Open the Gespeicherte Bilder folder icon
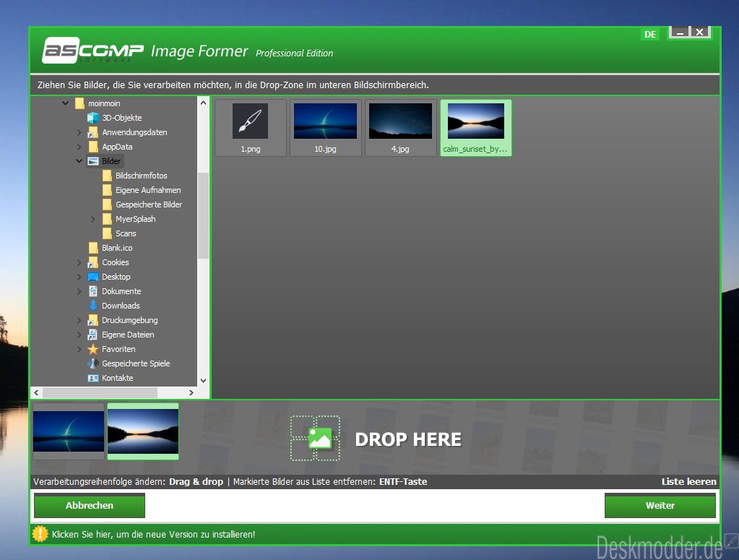Viewport: 739px width, 560px height. [x=107, y=204]
